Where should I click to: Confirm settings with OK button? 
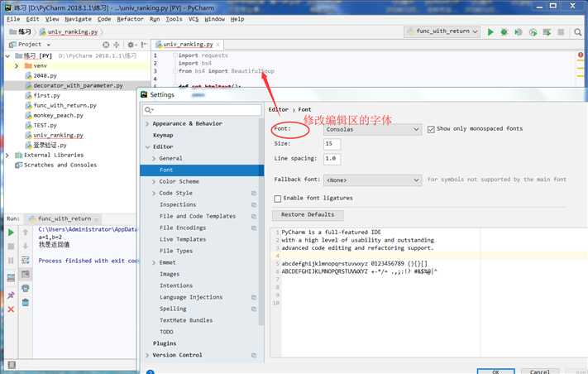point(495,372)
